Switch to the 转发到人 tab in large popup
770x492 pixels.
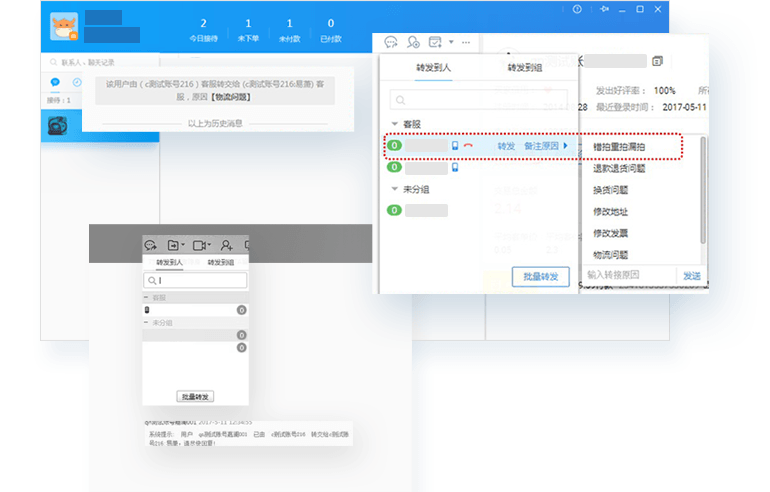pyautogui.click(x=433, y=67)
